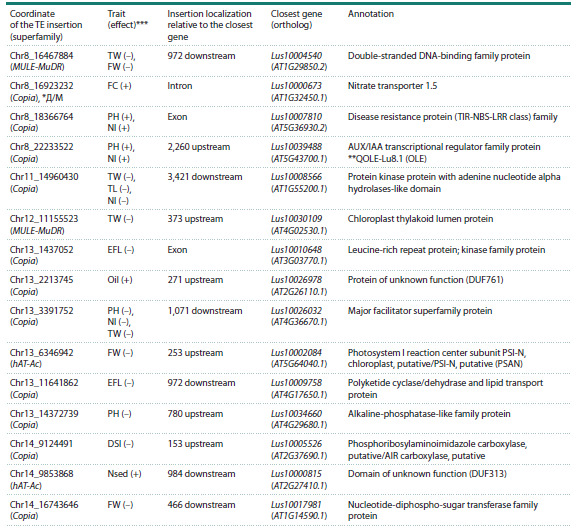Select the 'Oil (+)' trait cell
The image size is (579, 529).
point(120,280)
